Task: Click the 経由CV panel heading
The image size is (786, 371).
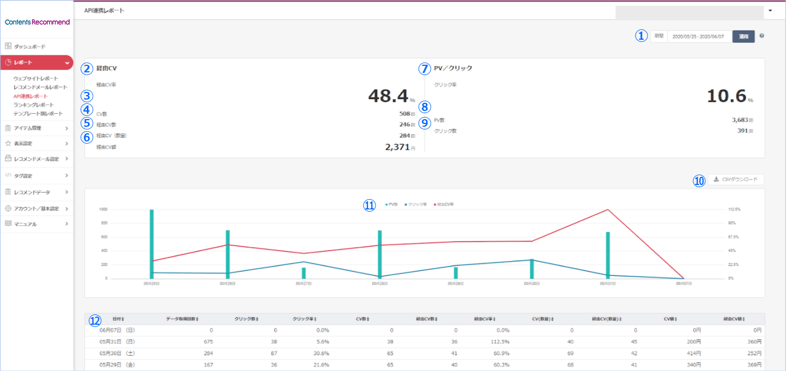Action: point(107,67)
